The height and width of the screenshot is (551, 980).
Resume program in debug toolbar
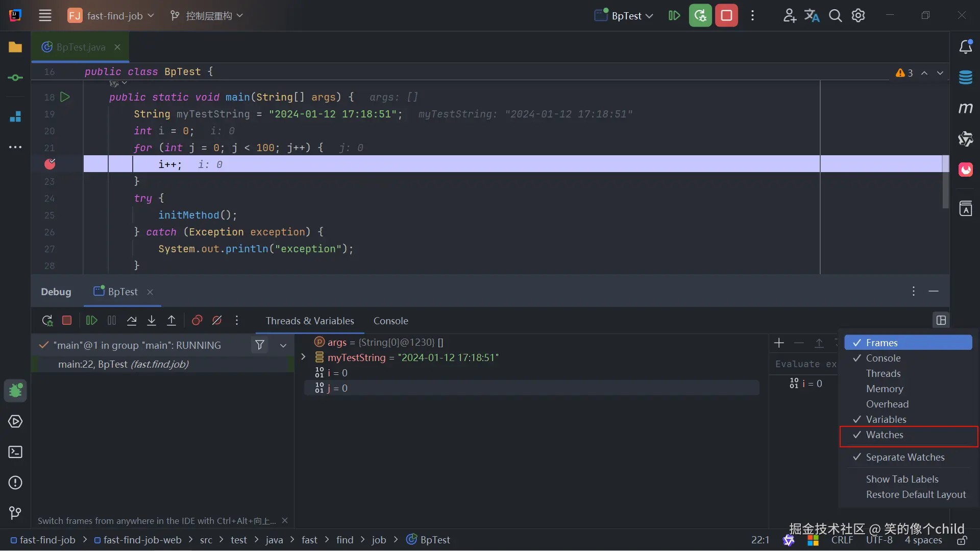click(x=92, y=321)
